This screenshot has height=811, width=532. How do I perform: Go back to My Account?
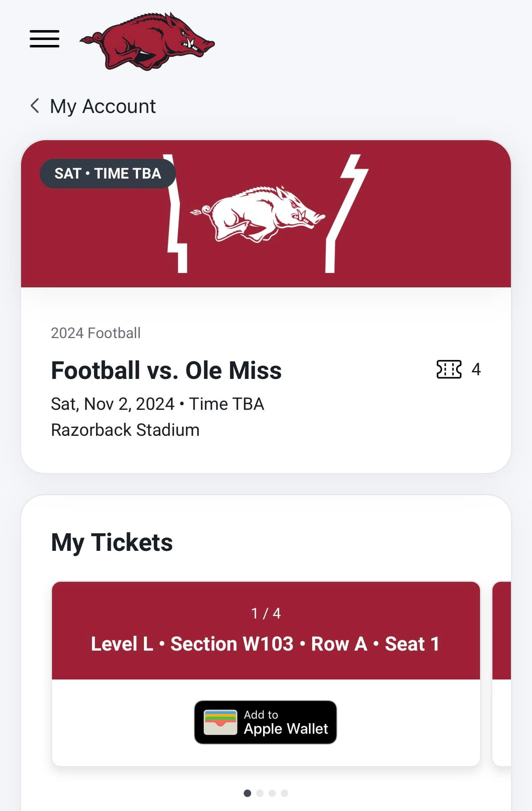(103, 106)
